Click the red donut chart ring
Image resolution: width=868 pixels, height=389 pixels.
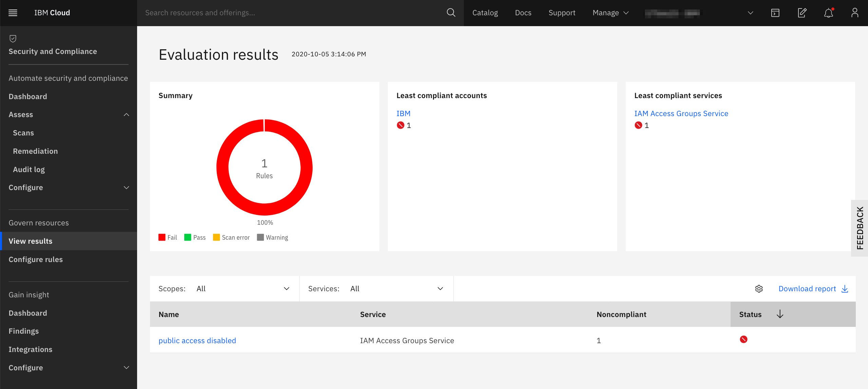pyautogui.click(x=223, y=167)
